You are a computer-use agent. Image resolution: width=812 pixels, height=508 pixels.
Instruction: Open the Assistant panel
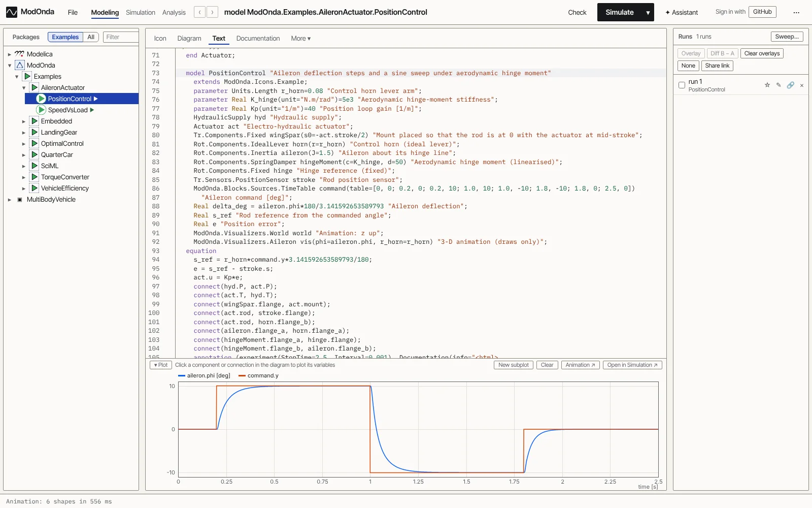(x=682, y=12)
